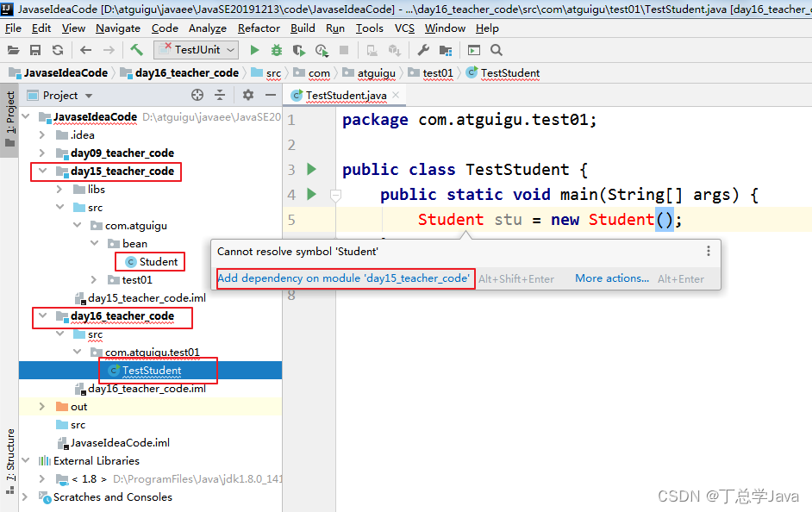The height and width of the screenshot is (512, 812).
Task: Collapse External Libraries node
Action: tap(26, 460)
